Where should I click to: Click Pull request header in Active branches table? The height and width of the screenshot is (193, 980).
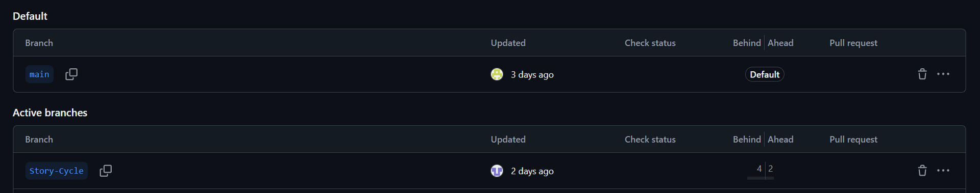tap(853, 140)
